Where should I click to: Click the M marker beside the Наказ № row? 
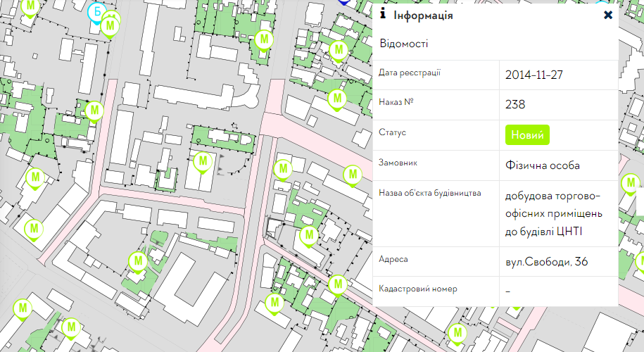tap(338, 99)
